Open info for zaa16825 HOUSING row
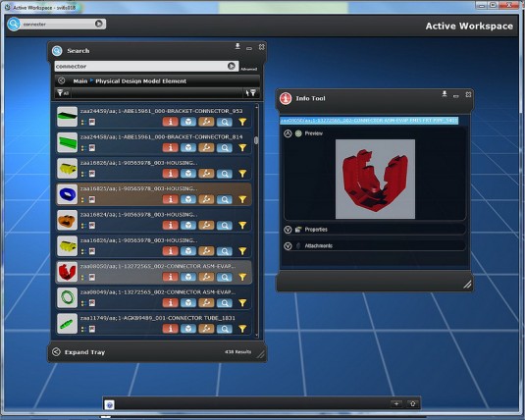 (x=171, y=199)
